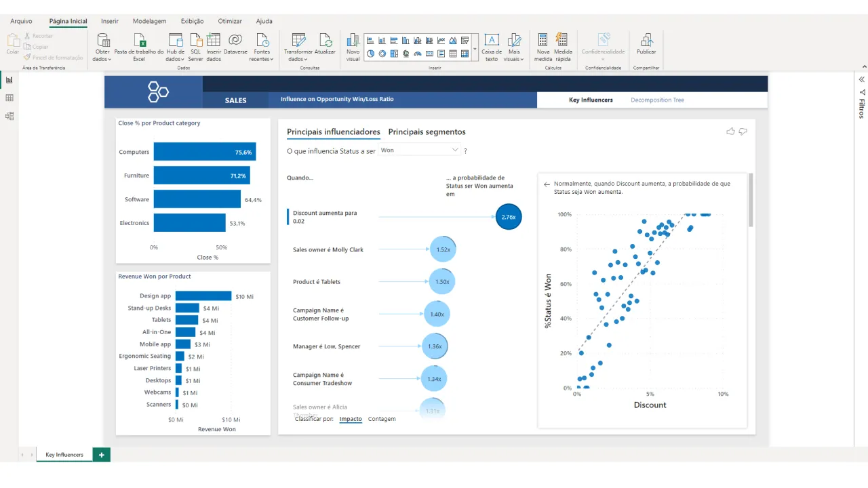
Task: Click the thumbs down icon
Action: [743, 131]
